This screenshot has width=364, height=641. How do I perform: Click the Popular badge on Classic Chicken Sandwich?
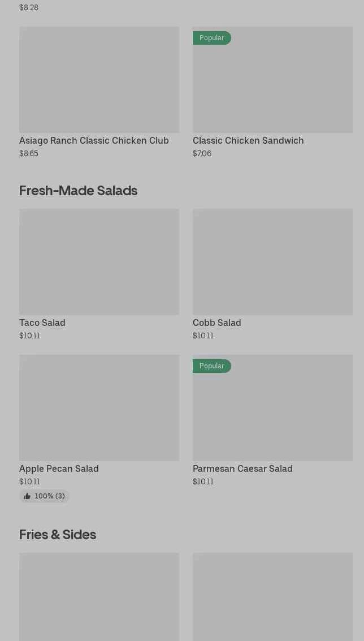click(x=211, y=38)
